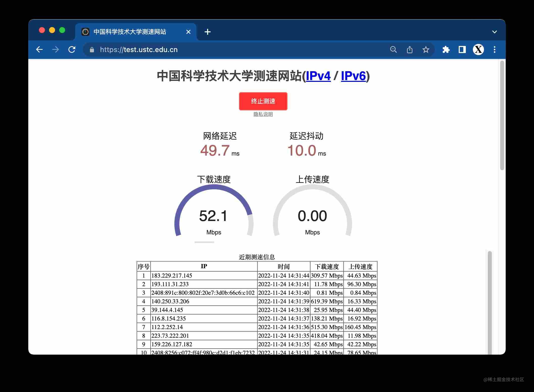Image resolution: width=534 pixels, height=392 pixels.
Task: Click the 309.57 Mbps download cell
Action: coord(327,276)
